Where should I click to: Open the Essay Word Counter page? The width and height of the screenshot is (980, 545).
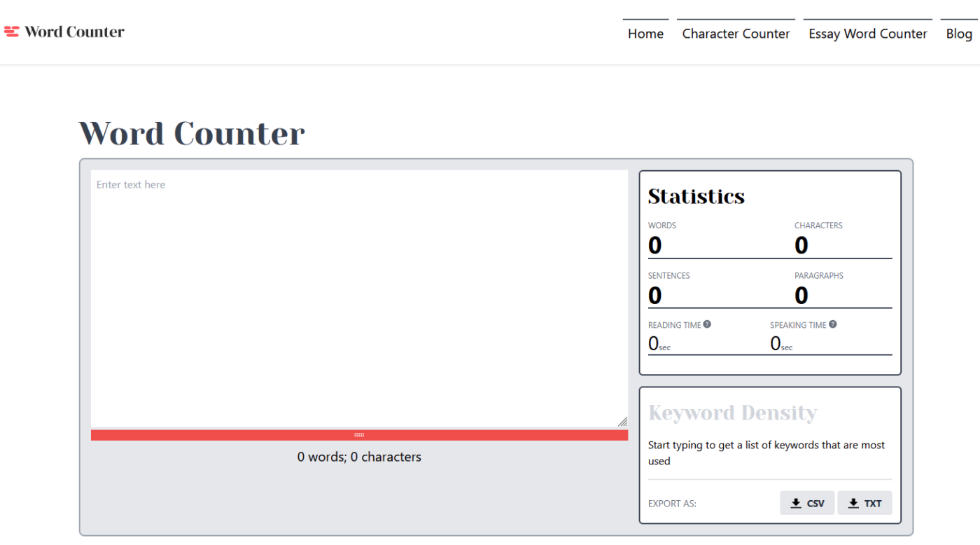point(868,34)
